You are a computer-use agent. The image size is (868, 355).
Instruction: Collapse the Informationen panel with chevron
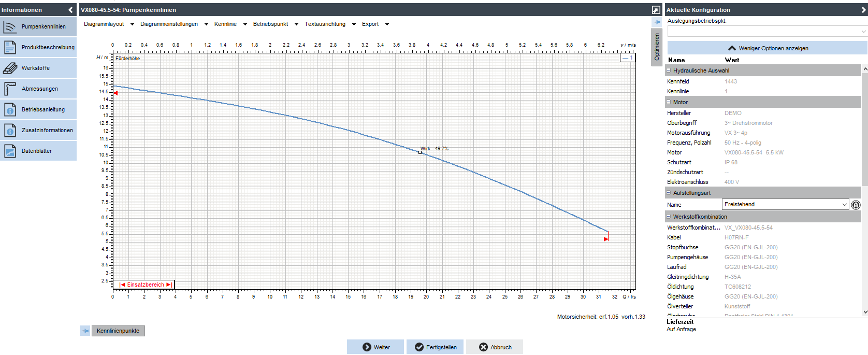70,10
